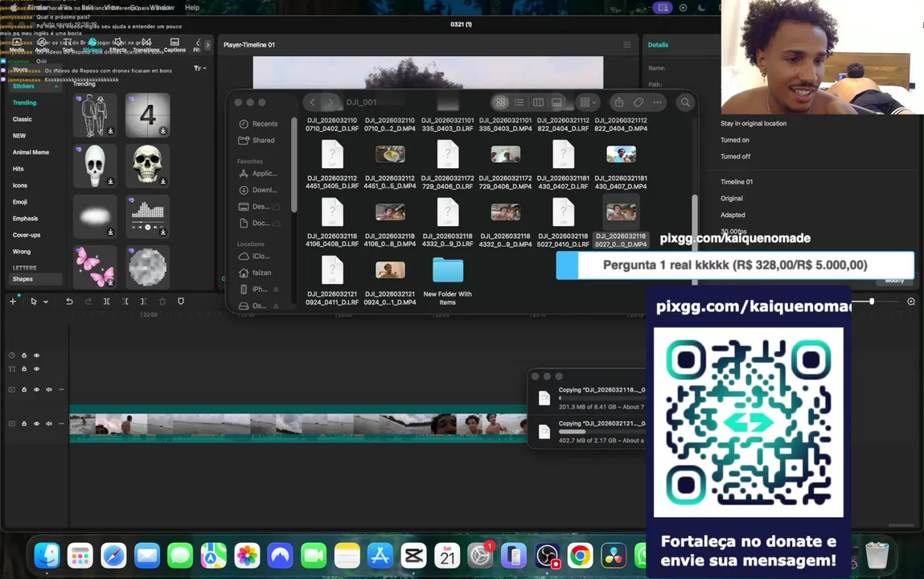
Task: Switch to the Captions tab
Action: [175, 45]
